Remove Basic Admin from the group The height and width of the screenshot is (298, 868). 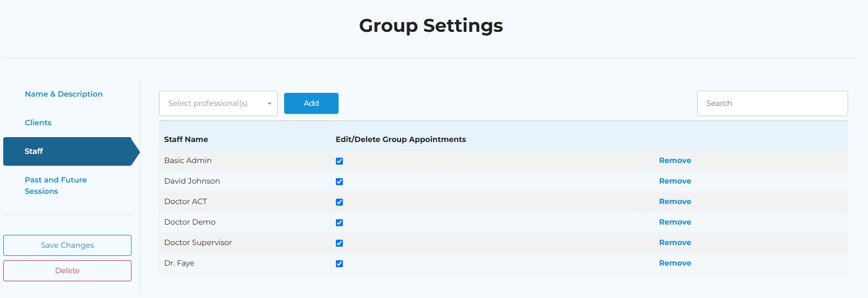coord(675,160)
